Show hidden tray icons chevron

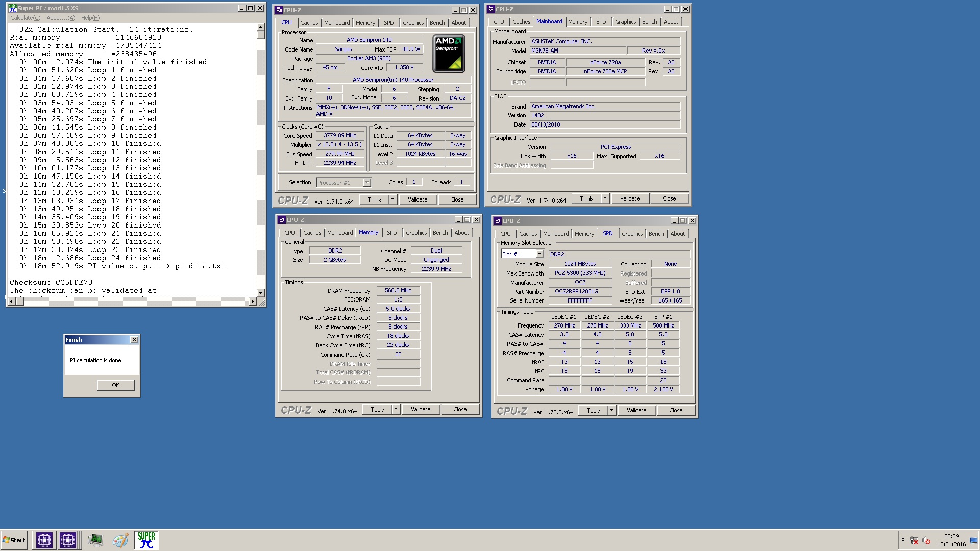(903, 540)
